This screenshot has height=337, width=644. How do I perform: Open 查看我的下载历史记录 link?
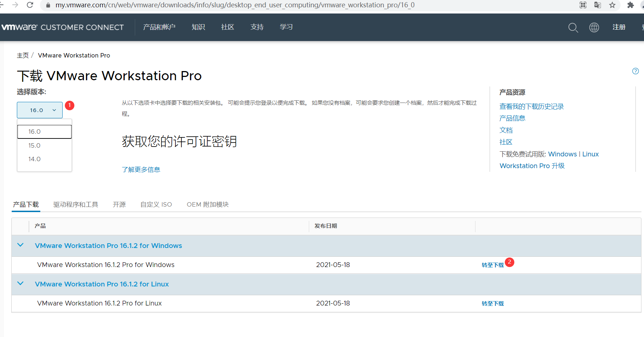coord(532,107)
